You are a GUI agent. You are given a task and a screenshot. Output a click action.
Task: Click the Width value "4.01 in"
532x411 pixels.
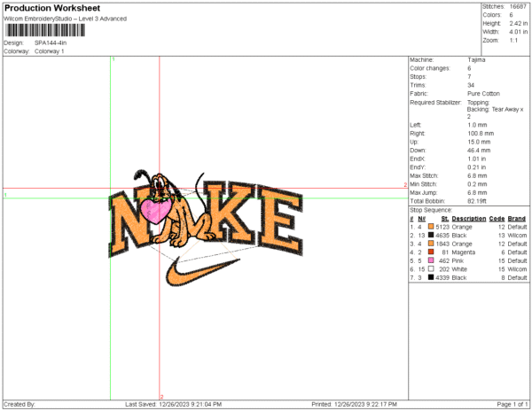coord(518,32)
